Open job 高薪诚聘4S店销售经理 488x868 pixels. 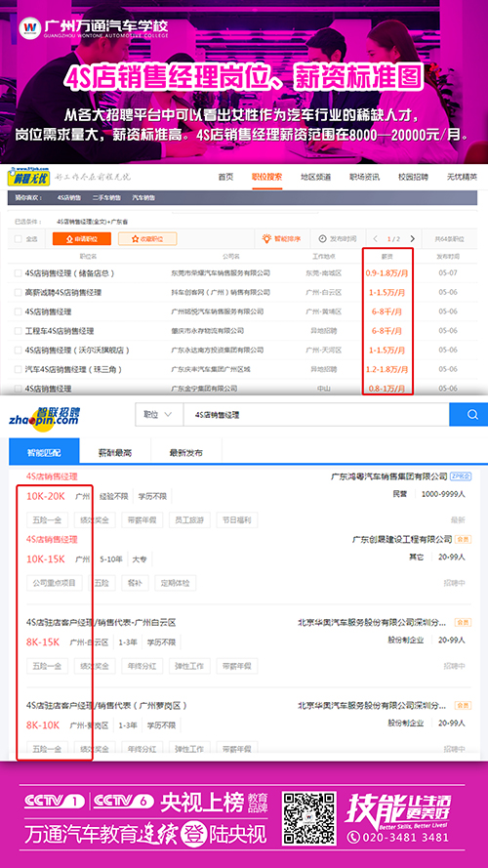point(63,292)
